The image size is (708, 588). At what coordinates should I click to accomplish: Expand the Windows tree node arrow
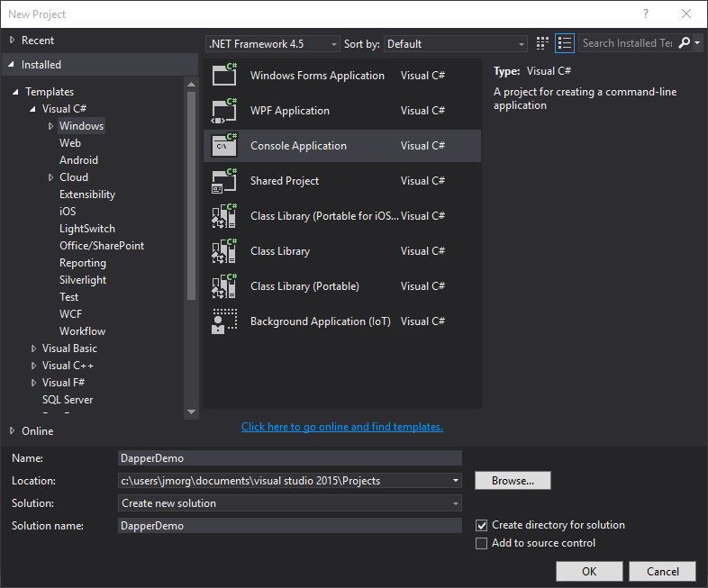[x=50, y=126]
